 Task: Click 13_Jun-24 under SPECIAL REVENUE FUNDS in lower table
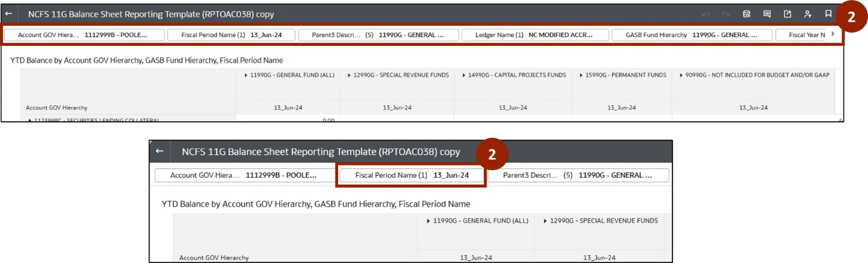pyautogui.click(x=600, y=257)
